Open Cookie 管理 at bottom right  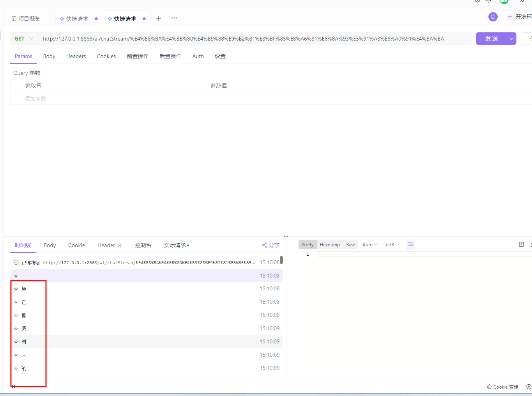click(x=503, y=387)
